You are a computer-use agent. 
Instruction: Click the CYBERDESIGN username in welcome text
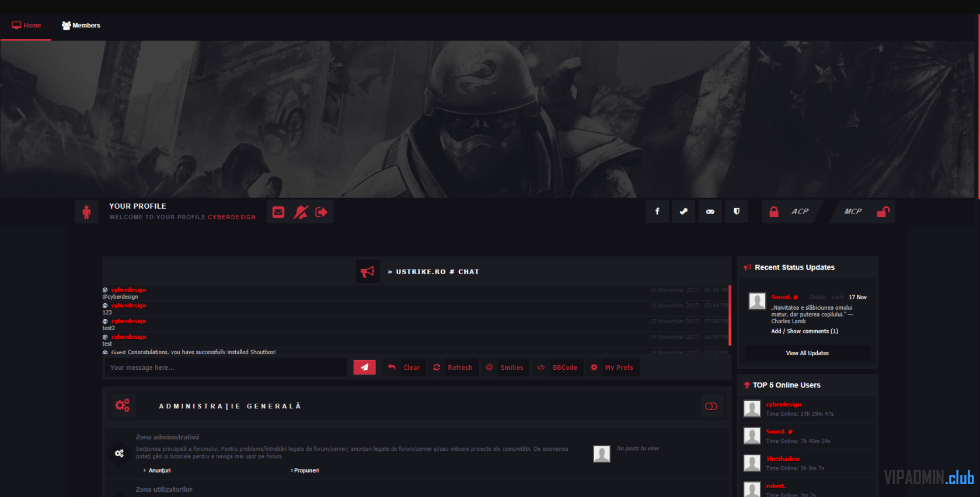pyautogui.click(x=232, y=217)
